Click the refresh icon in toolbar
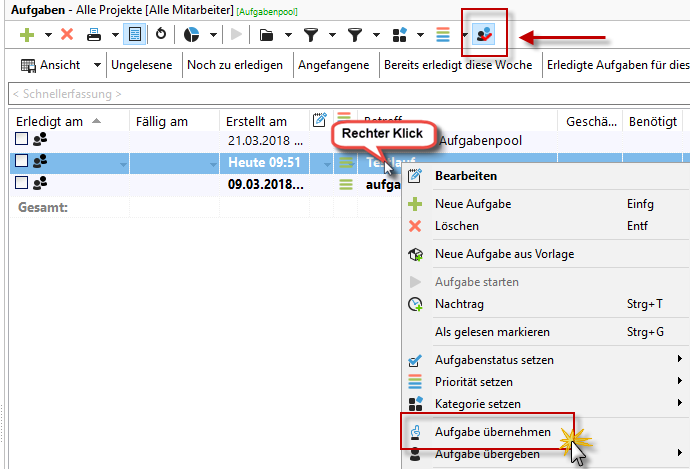Screen dimensions: 690x469 click(x=159, y=35)
